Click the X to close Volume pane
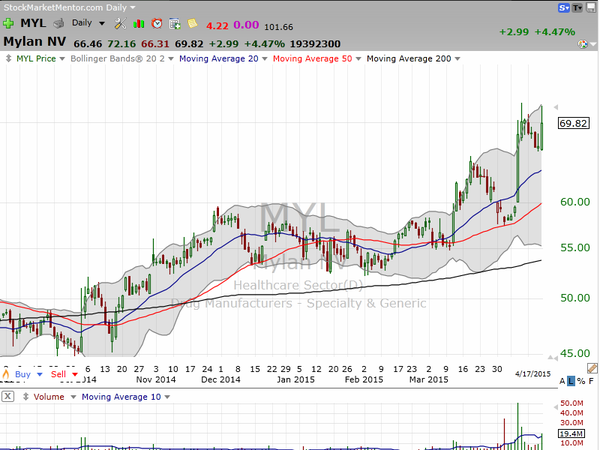This screenshot has width=600, height=450. tap(8, 396)
